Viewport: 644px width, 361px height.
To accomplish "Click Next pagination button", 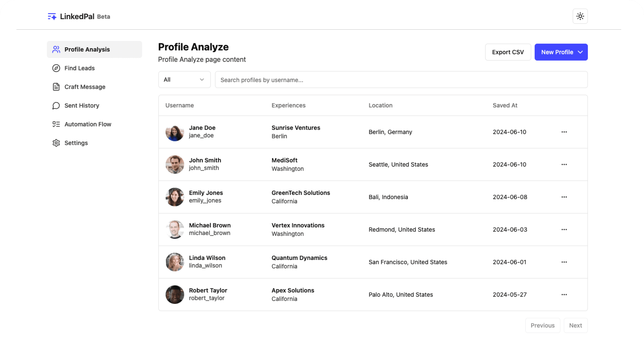I will [575, 325].
